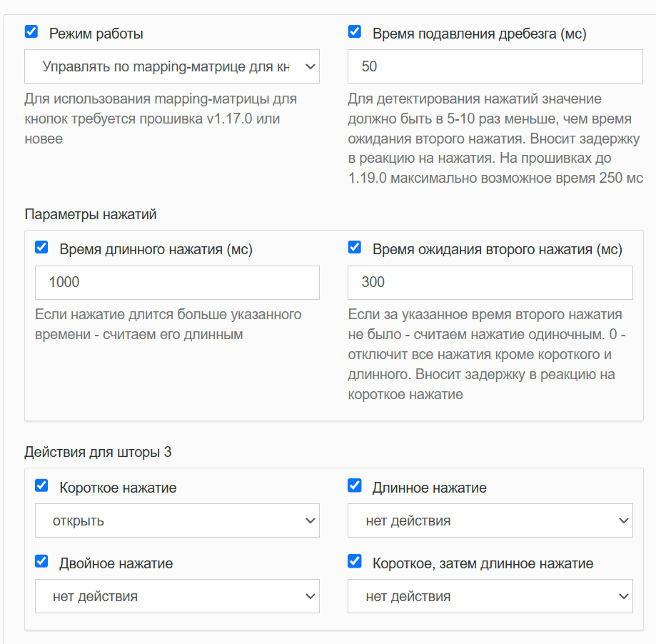Open the Режим работы mapping-матрице dropdown

(x=172, y=66)
